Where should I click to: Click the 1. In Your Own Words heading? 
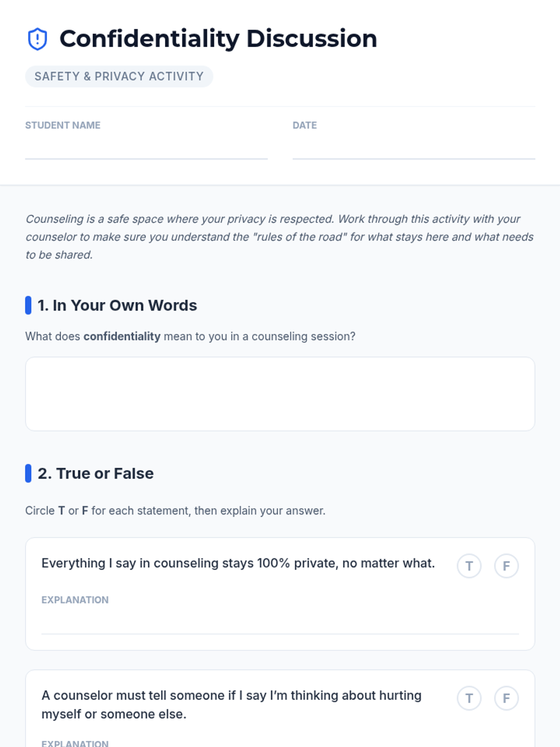point(117,305)
